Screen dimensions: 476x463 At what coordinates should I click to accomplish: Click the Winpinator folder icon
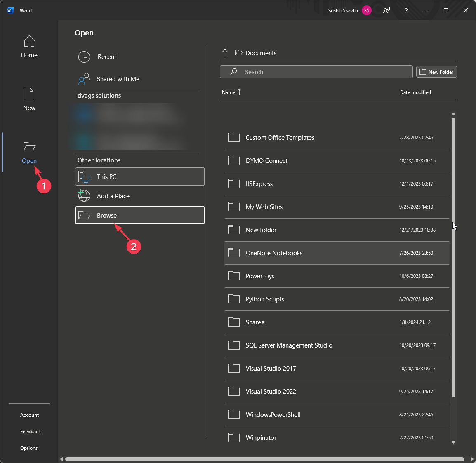[x=234, y=437]
